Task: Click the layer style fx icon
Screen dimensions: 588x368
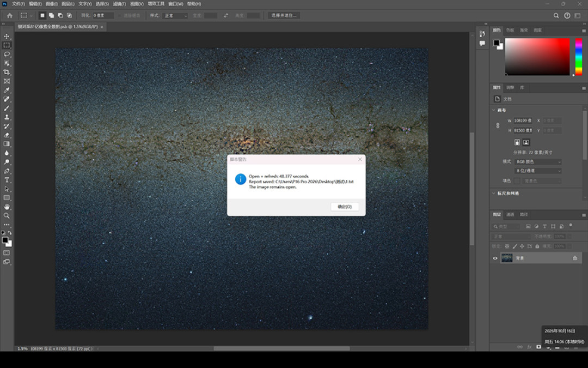Action: (529, 347)
